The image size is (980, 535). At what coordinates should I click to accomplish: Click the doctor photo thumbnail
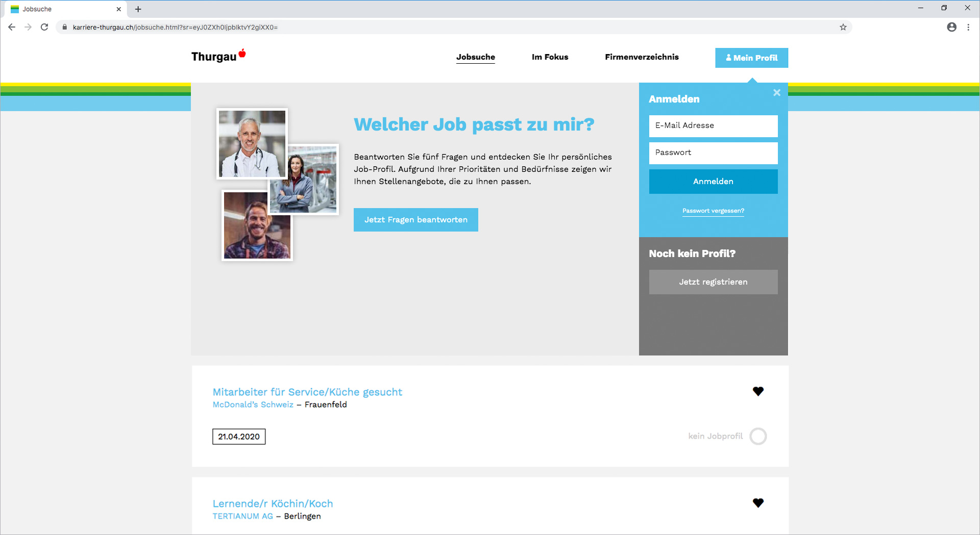(252, 143)
